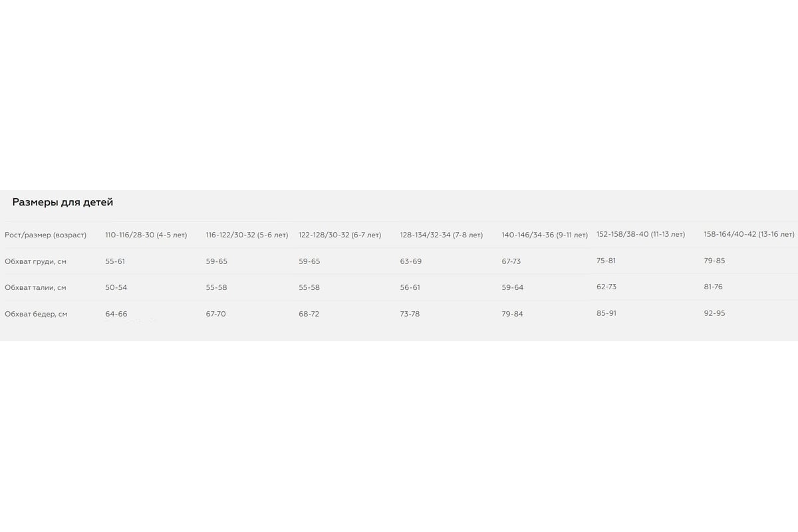Image resolution: width=798 pixels, height=532 pixels.
Task: Click the "Обхват груди, см" row label
Action: (x=35, y=261)
